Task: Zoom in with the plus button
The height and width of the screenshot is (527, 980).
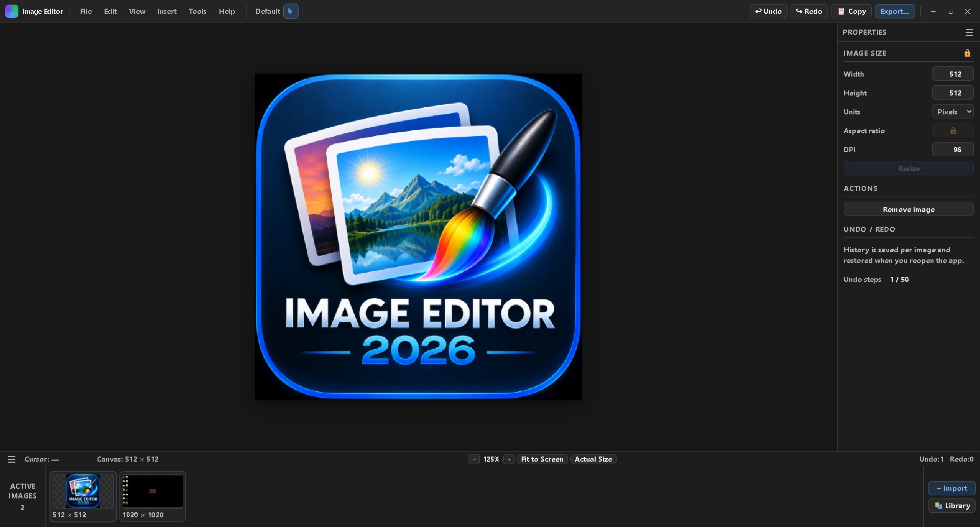Action: tap(508, 459)
